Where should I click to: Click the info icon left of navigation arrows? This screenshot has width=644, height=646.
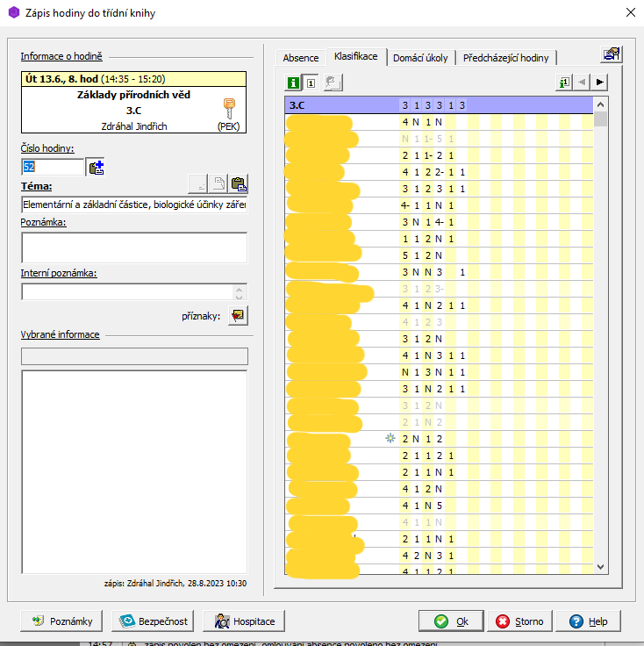point(562,82)
